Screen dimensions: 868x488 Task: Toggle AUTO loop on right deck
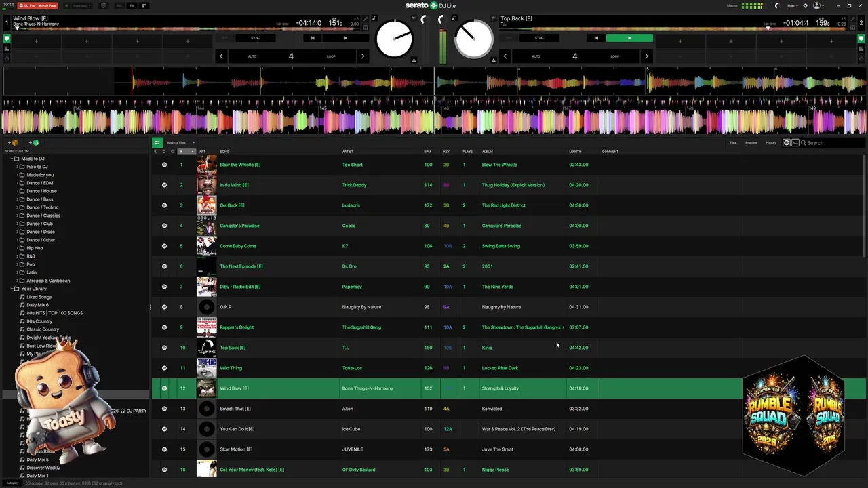click(536, 56)
